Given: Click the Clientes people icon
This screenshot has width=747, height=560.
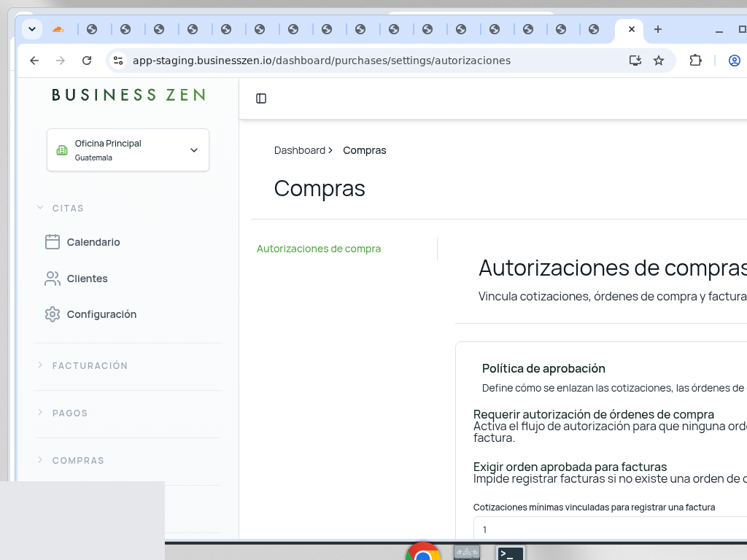Looking at the screenshot, I should click(53, 279).
